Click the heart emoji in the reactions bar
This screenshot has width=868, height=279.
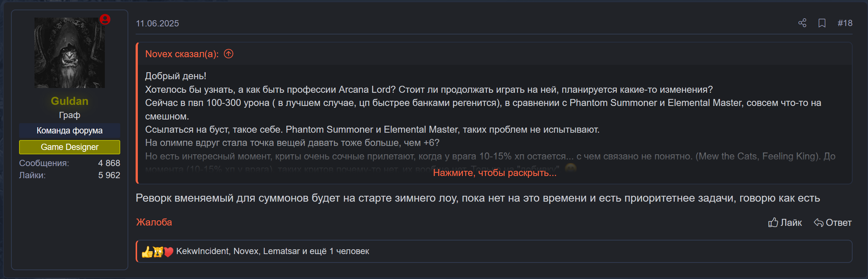168,251
